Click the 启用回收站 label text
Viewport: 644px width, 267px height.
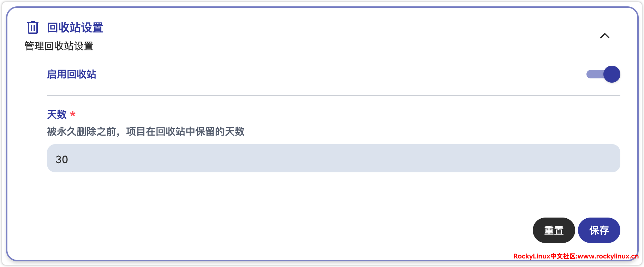pos(72,74)
